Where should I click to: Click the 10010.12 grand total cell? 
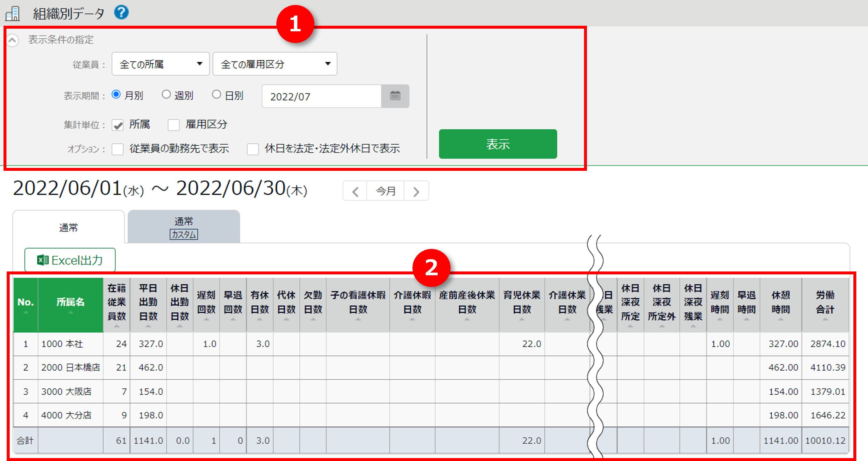coord(825,441)
